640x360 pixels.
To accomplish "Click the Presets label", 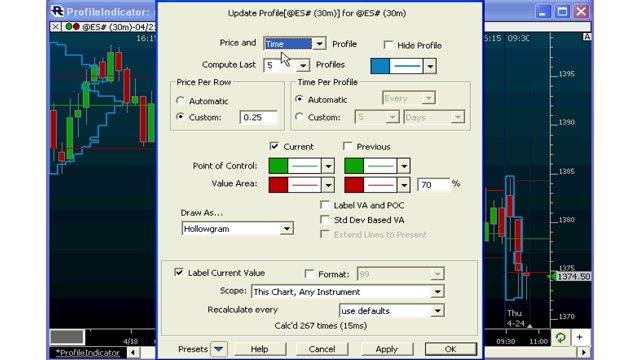I will coord(193,349).
